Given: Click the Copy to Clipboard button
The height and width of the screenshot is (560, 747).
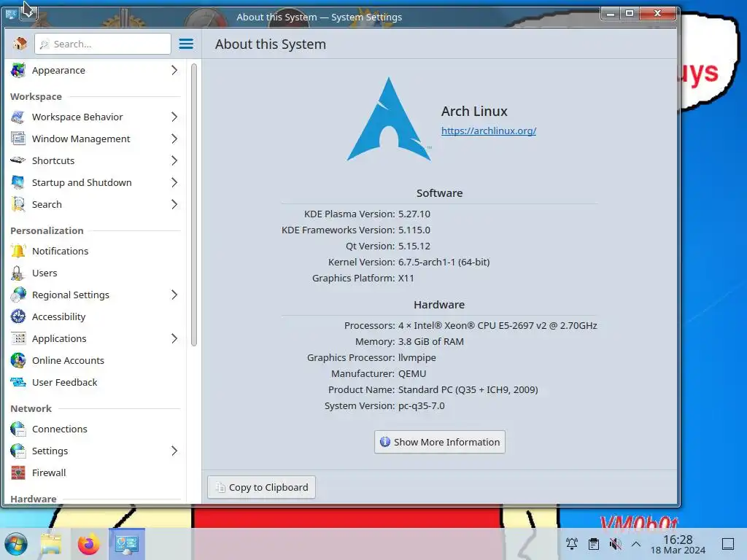Looking at the screenshot, I should pos(262,487).
